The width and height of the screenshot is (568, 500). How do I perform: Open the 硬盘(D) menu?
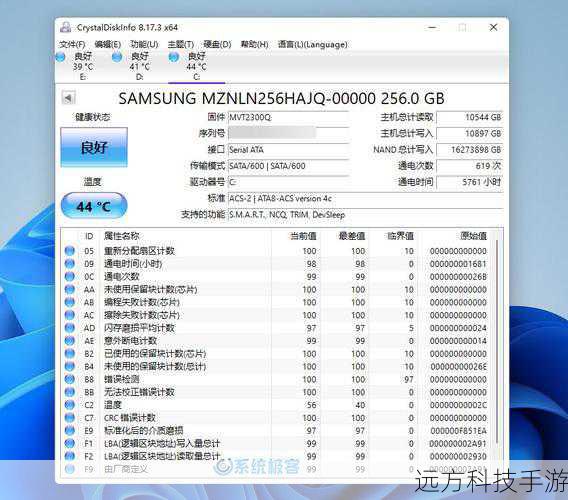click(x=217, y=45)
